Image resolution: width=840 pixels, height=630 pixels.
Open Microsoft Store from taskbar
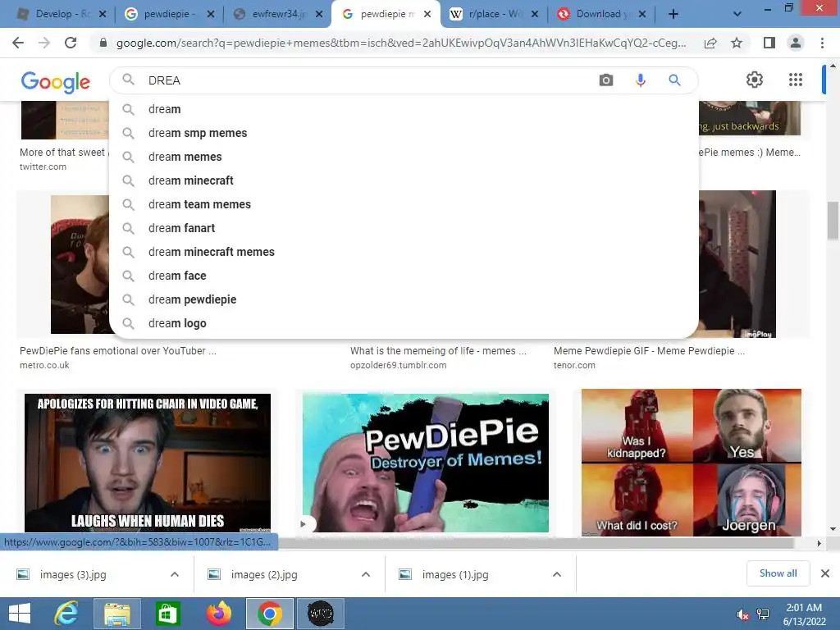tap(167, 614)
